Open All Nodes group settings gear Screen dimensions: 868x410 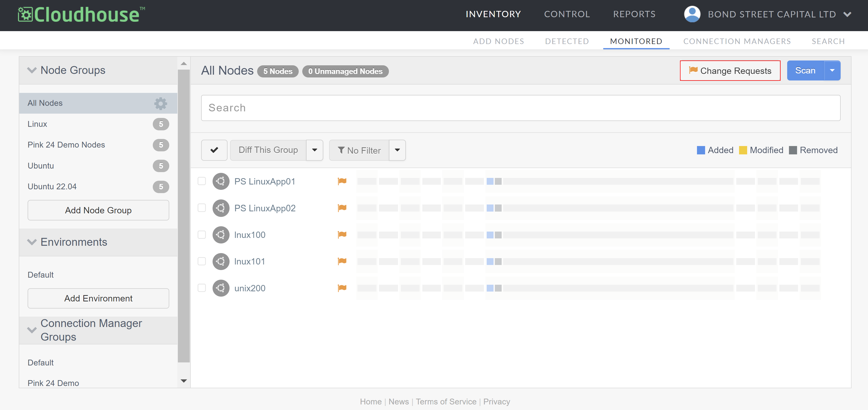pyautogui.click(x=161, y=103)
